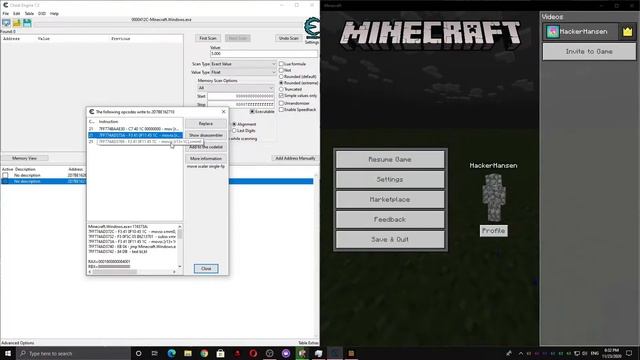Select the Alignment radio button
This screenshot has height=360, width=640.
[x=234, y=124]
